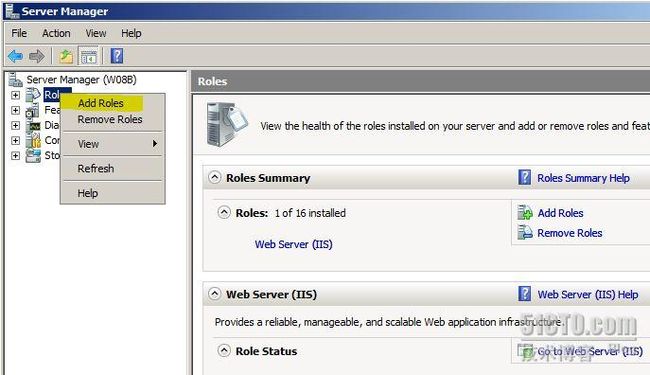Click the Roles node icon in tree
Viewport: 650px width, 375px height.
[33, 95]
